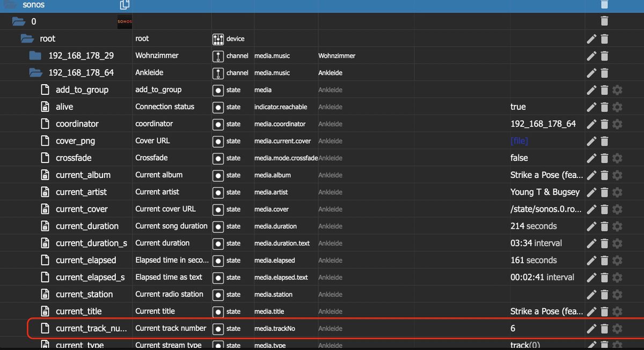644x350 pixels.
Task: Click the 'indicator.reachable' role text
Action: pyautogui.click(x=281, y=107)
